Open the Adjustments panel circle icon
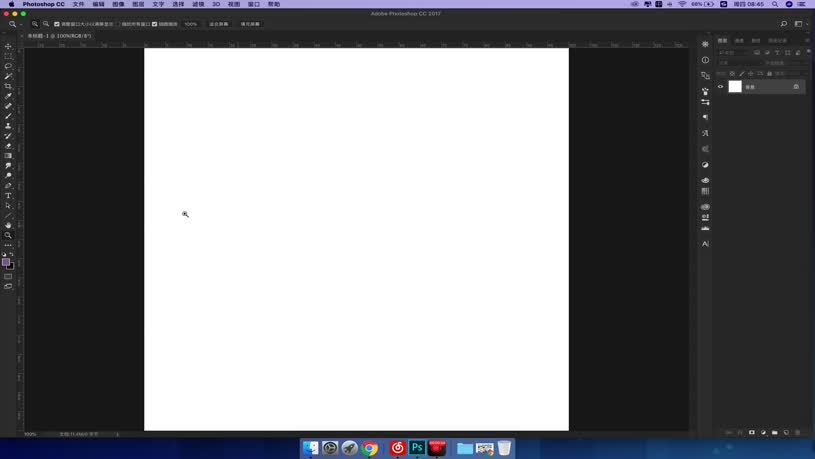Viewport: 815px width, 459px height. click(705, 165)
